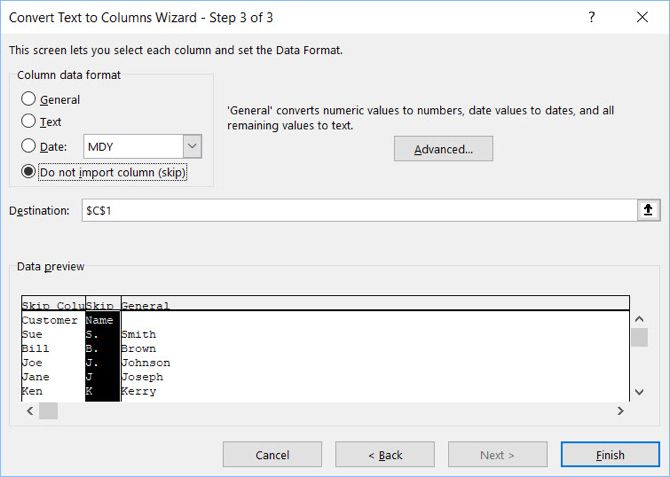Click 'Jane' in the data preview

tap(35, 377)
